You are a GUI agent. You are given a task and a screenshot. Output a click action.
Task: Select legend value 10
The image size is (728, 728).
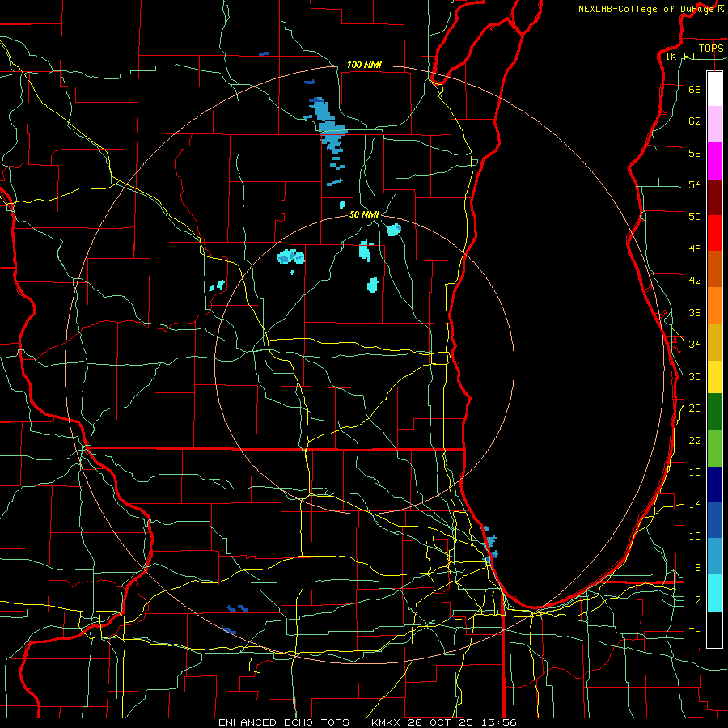pos(695,536)
